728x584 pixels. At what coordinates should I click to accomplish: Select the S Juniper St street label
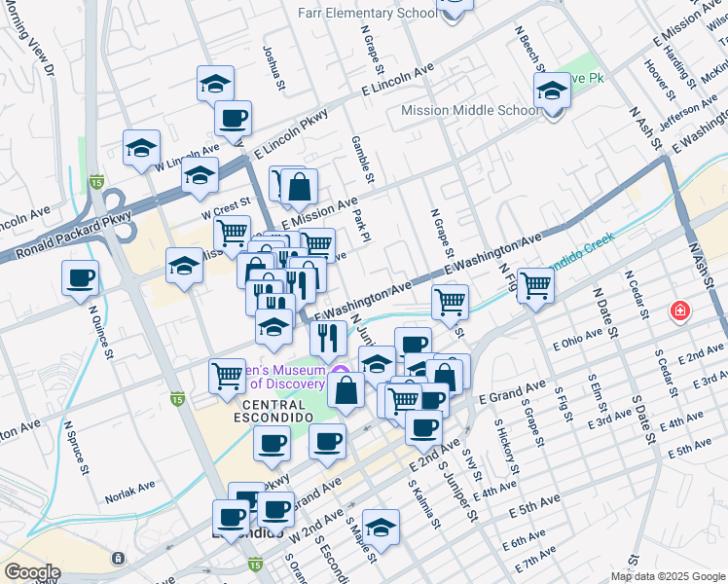(x=457, y=491)
